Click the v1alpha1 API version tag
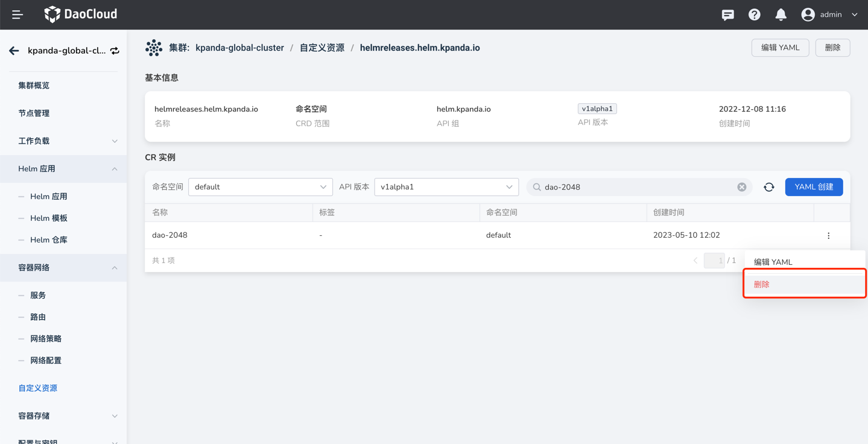868x444 pixels. click(x=597, y=109)
